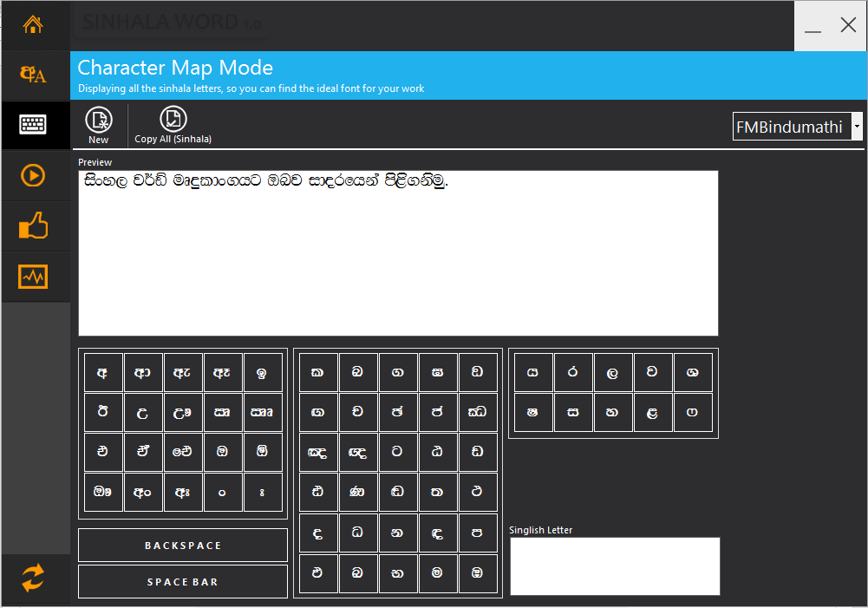The width and height of the screenshot is (868, 608).
Task: Insert the consonant ම (ma) key
Action: 438,573
